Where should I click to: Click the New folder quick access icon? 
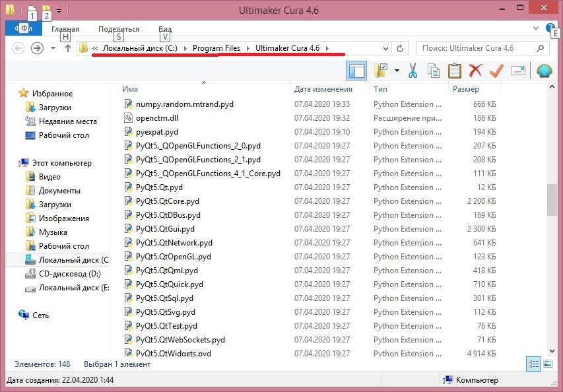pos(46,9)
